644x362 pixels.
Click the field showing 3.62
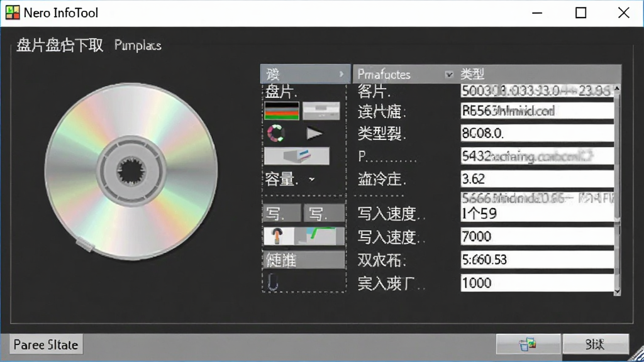537,178
